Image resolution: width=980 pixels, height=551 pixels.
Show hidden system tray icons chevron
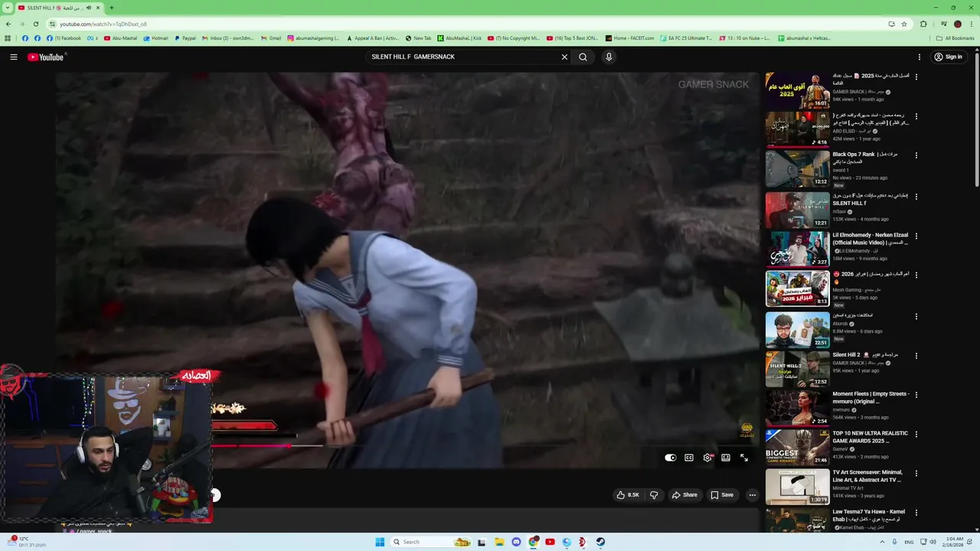pyautogui.click(x=881, y=542)
